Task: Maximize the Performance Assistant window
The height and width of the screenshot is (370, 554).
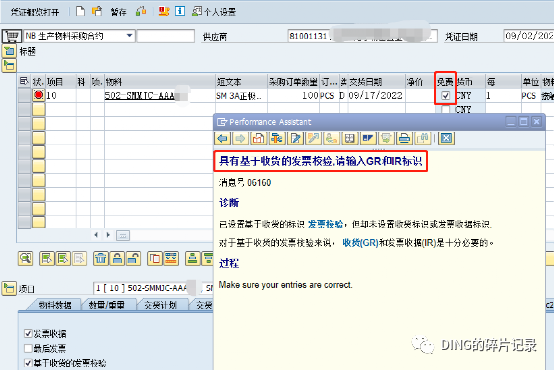Action: [524, 122]
